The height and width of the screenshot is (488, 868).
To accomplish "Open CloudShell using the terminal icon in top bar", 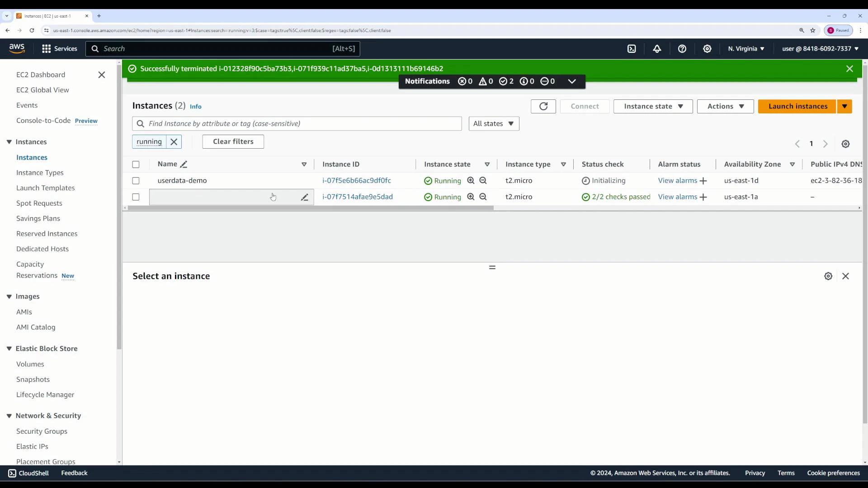I will click(632, 48).
